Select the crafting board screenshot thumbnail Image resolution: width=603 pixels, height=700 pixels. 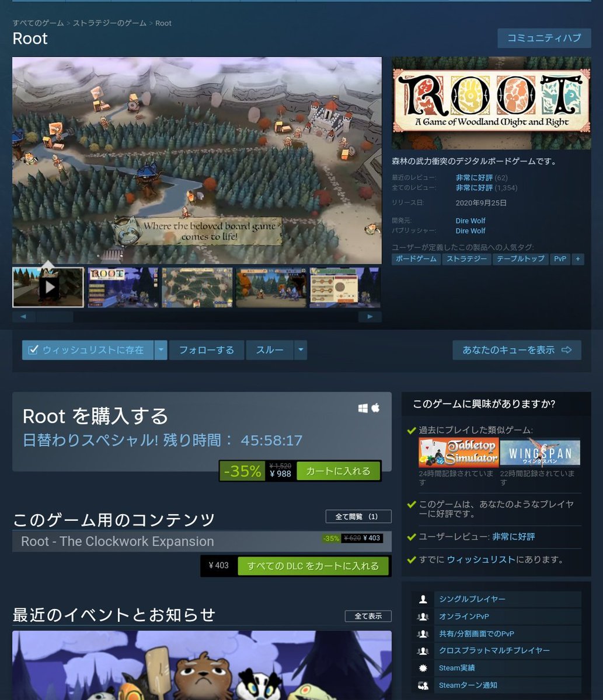pos(345,287)
